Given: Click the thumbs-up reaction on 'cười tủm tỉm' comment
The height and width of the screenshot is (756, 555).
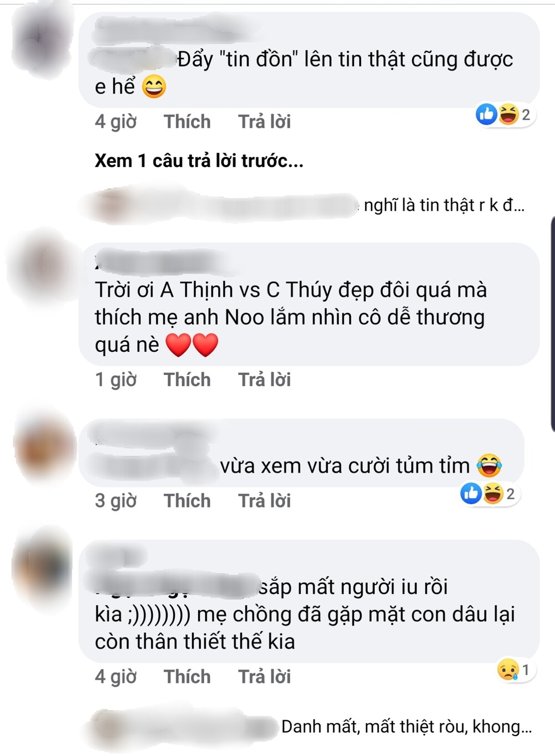Looking at the screenshot, I should point(471,493).
